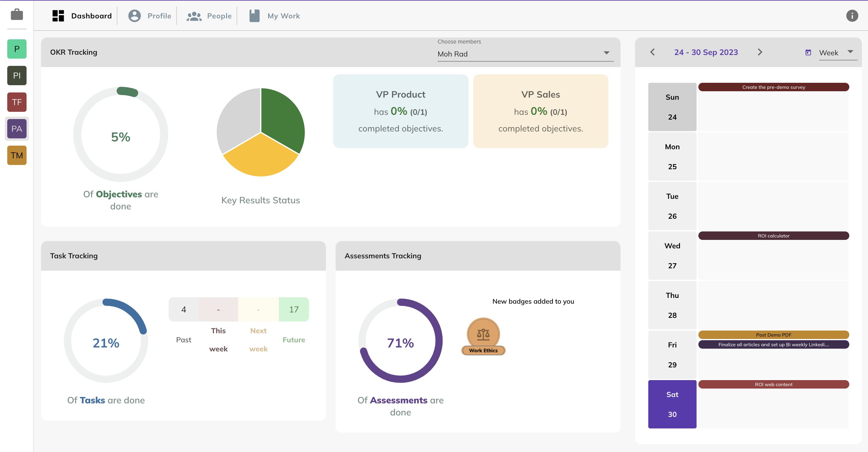Screen dimensions: 868x452
Task: Click the briefcase icon in sidebar
Action: pyautogui.click(x=17, y=15)
